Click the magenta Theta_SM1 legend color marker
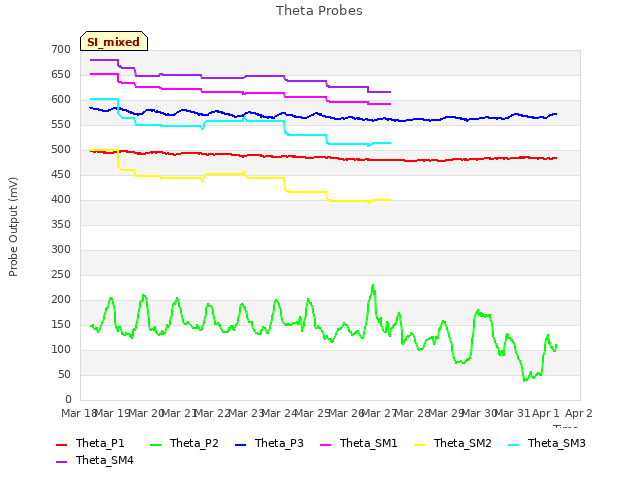This screenshot has width=640, height=480. click(326, 444)
